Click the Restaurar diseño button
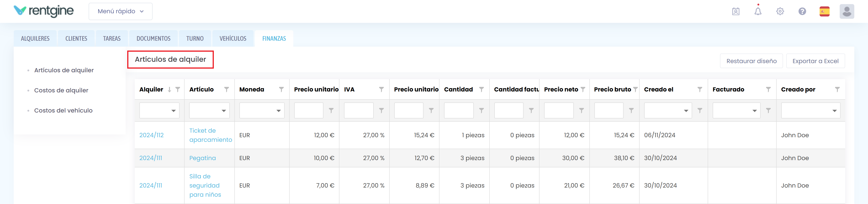The height and width of the screenshot is (204, 868). click(x=752, y=61)
